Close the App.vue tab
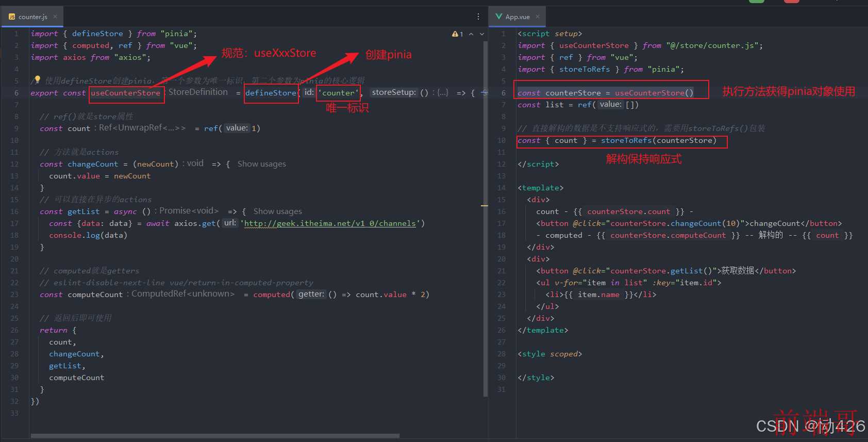 point(538,17)
